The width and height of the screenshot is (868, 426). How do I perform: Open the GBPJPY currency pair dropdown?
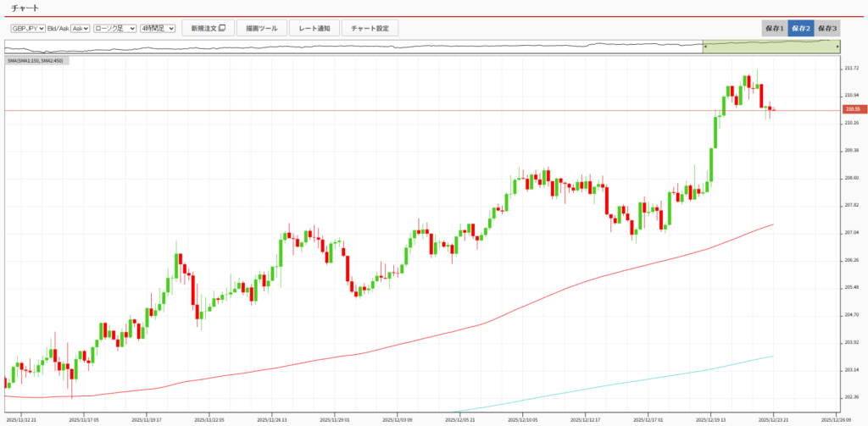[27, 28]
